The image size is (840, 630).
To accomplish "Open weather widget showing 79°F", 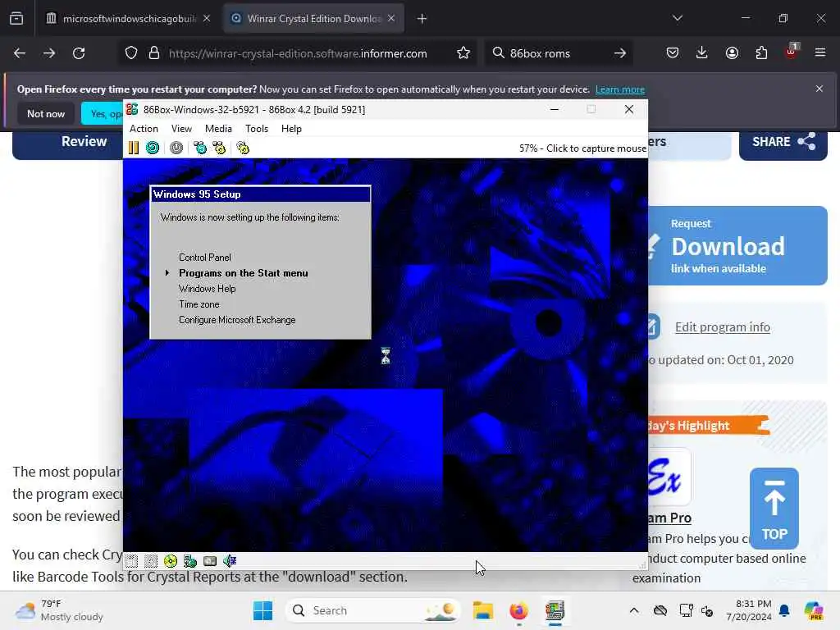I will click(x=59, y=610).
